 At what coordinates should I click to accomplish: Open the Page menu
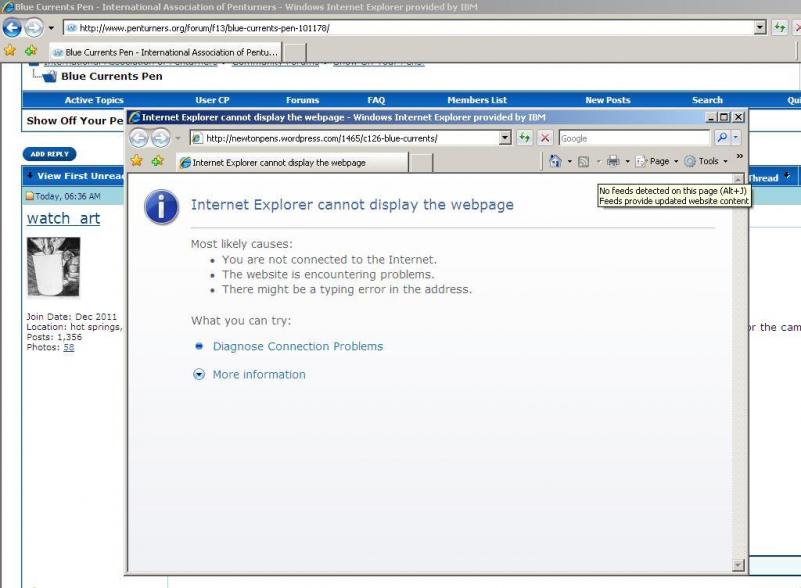(657, 161)
